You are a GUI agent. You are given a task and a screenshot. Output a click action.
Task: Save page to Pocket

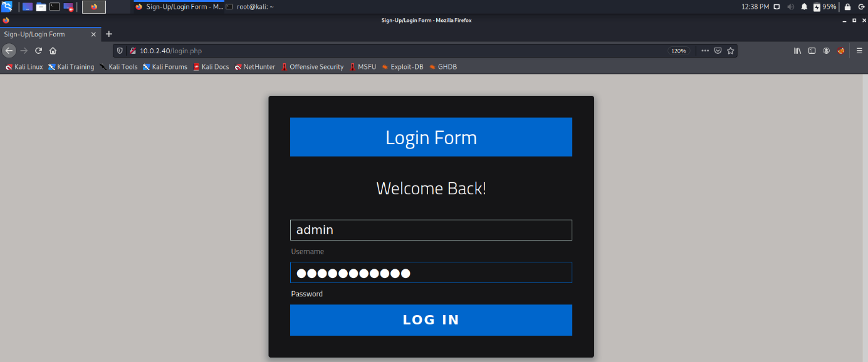(718, 51)
